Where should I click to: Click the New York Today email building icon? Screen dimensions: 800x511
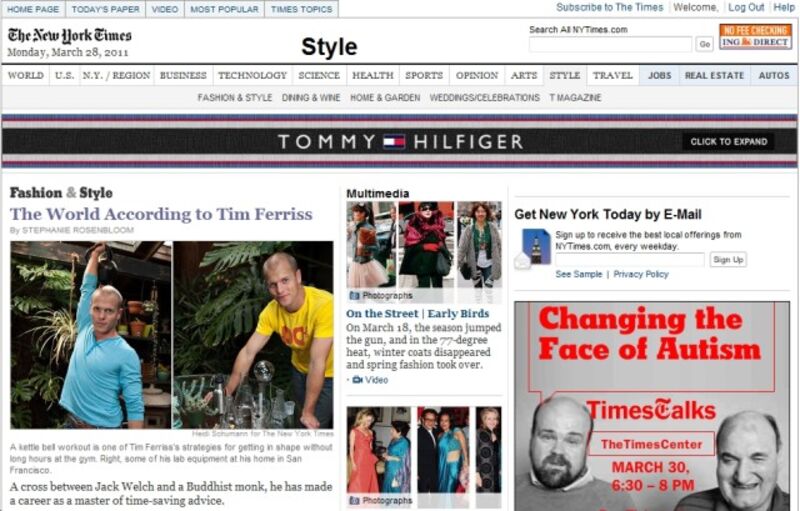[x=533, y=249]
